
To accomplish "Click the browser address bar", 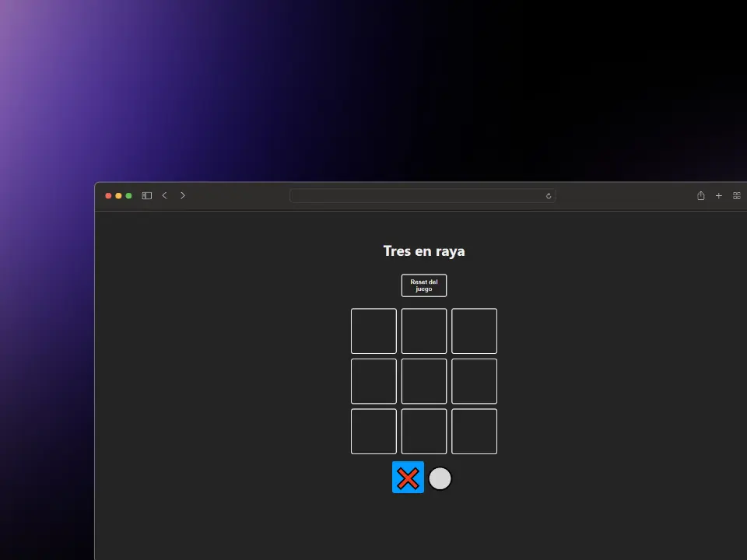I will (x=420, y=196).
